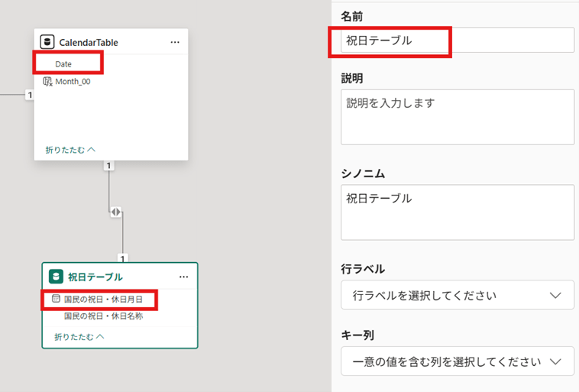This screenshot has height=392, width=579.
Task: Click into the シノニム text area
Action: point(457,212)
